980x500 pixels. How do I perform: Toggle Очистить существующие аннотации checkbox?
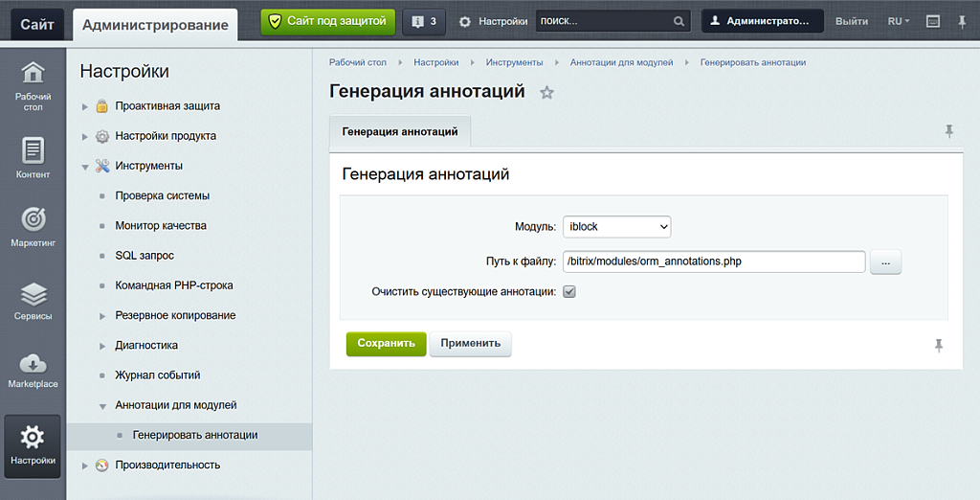click(569, 291)
